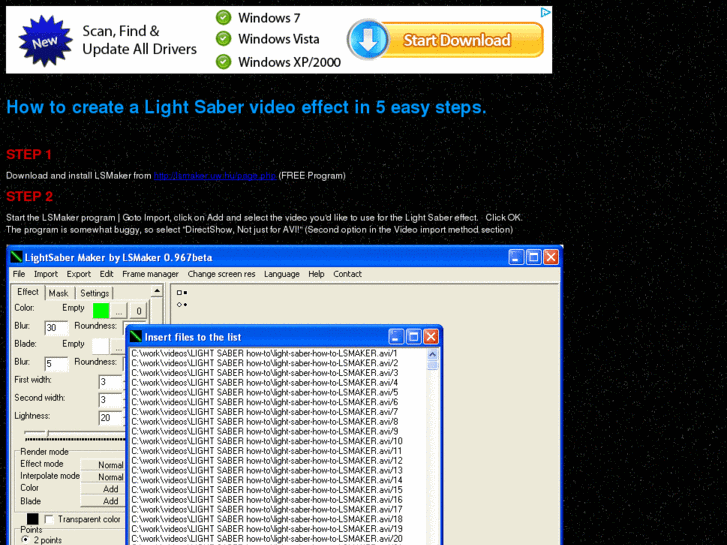The image size is (727, 545).
Task: Enable the Transparent color checkbox
Action: click(49, 519)
